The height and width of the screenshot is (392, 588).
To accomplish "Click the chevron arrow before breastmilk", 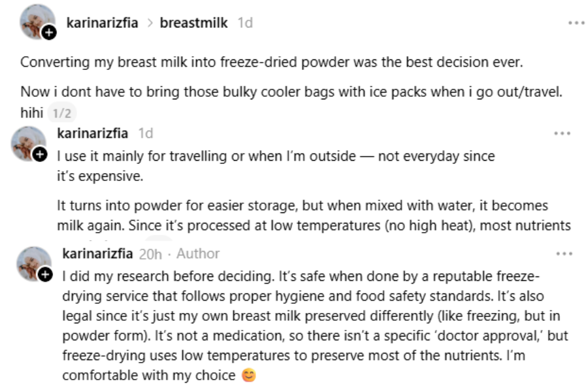I will [x=149, y=23].
